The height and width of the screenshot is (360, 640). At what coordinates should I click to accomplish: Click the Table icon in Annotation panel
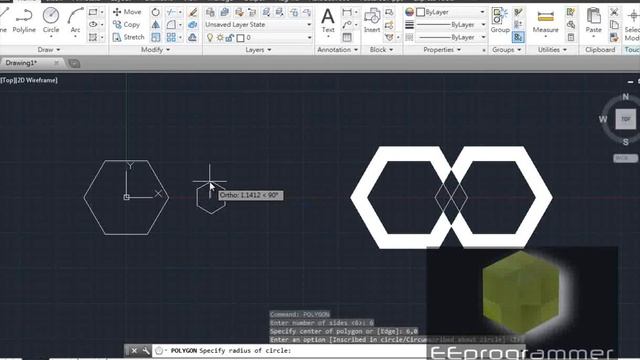pyautogui.click(x=347, y=38)
